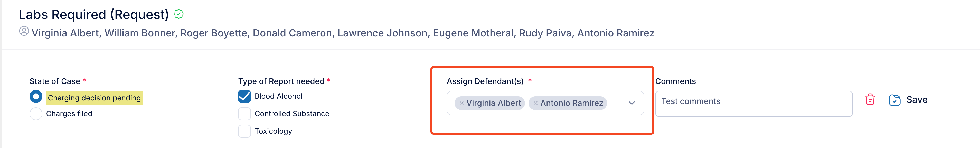
Task: Select Charging decision pending radio button
Action: click(36, 97)
